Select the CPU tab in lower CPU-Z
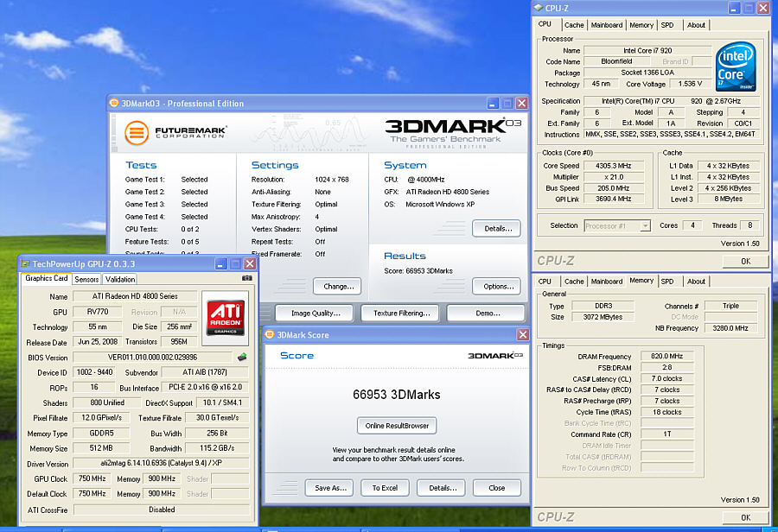Viewport: 778px width, 532px height. 545,282
